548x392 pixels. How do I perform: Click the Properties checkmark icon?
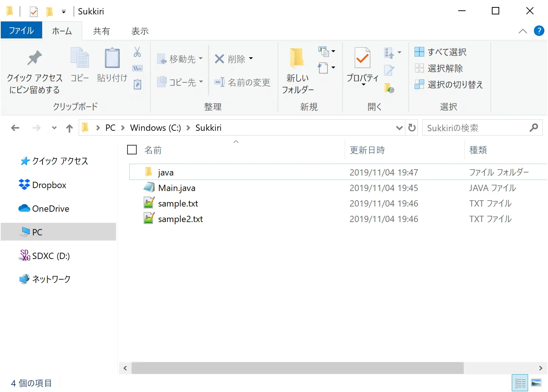point(363,58)
